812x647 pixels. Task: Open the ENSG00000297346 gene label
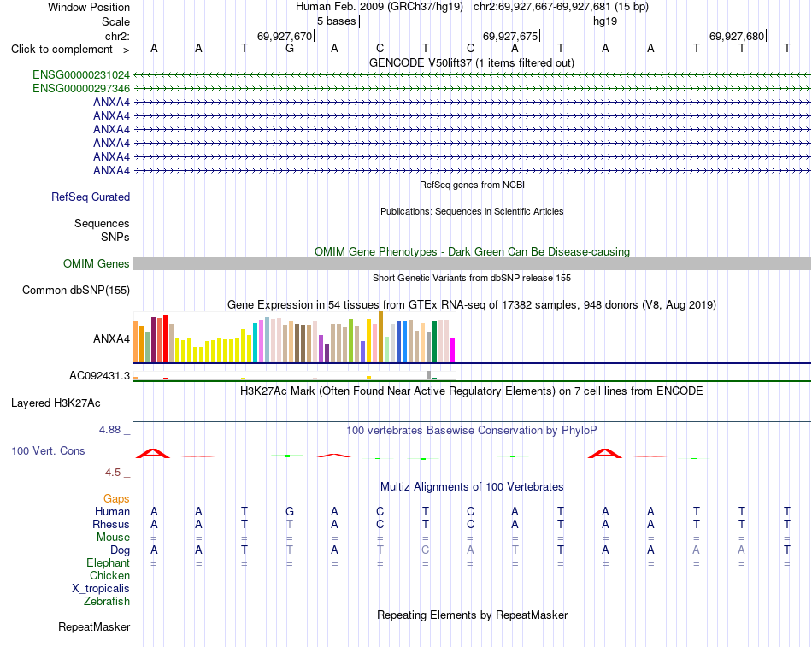click(81, 88)
